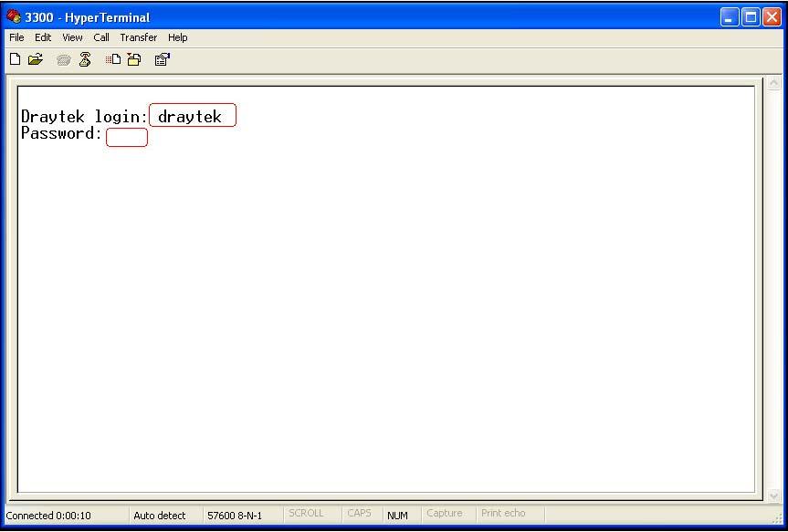Screen dimensions: 788x532
Task: Click the Receive file toolbar icon
Action: (x=134, y=59)
